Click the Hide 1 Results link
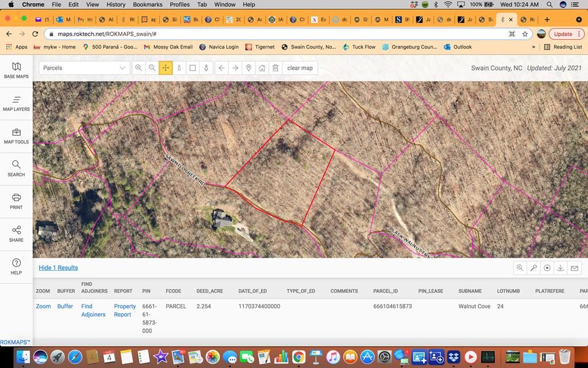 pos(57,267)
